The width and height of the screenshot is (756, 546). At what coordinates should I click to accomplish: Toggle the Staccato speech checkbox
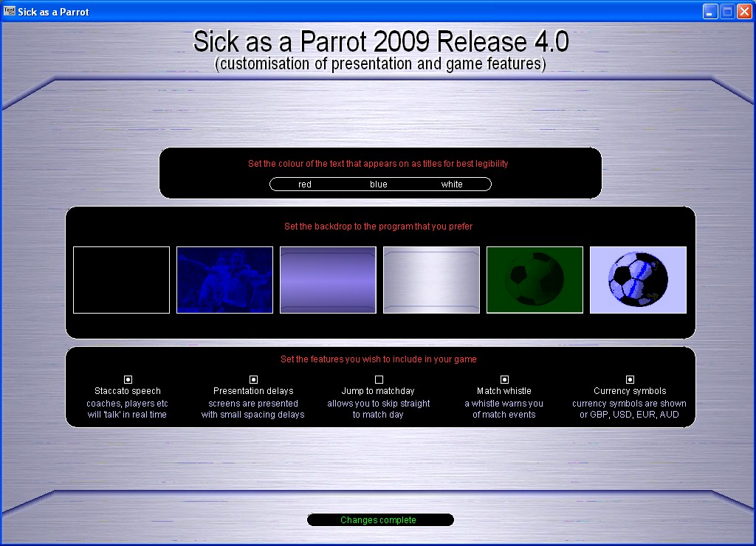coord(128,379)
